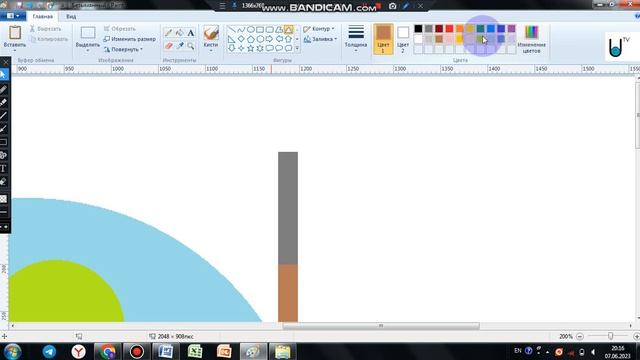Open the Кисти brushes button
The height and width of the screenshot is (360, 640).
point(211,38)
